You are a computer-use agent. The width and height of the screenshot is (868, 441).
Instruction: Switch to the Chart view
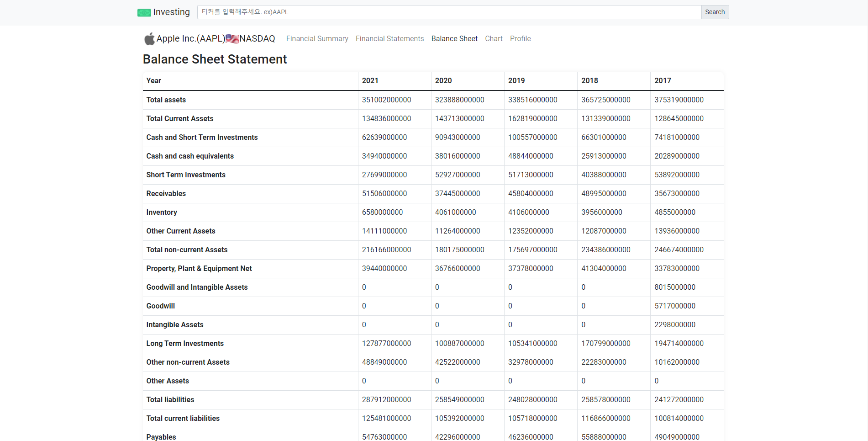494,38
